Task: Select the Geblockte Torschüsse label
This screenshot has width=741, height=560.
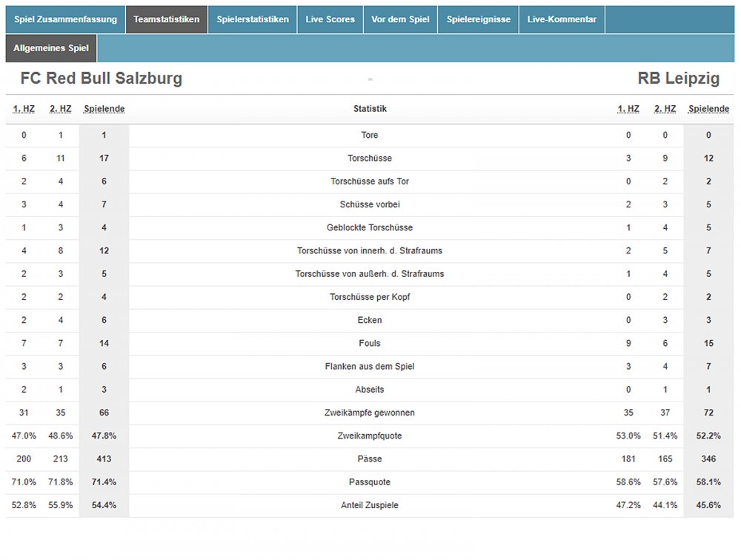Action: [370, 228]
